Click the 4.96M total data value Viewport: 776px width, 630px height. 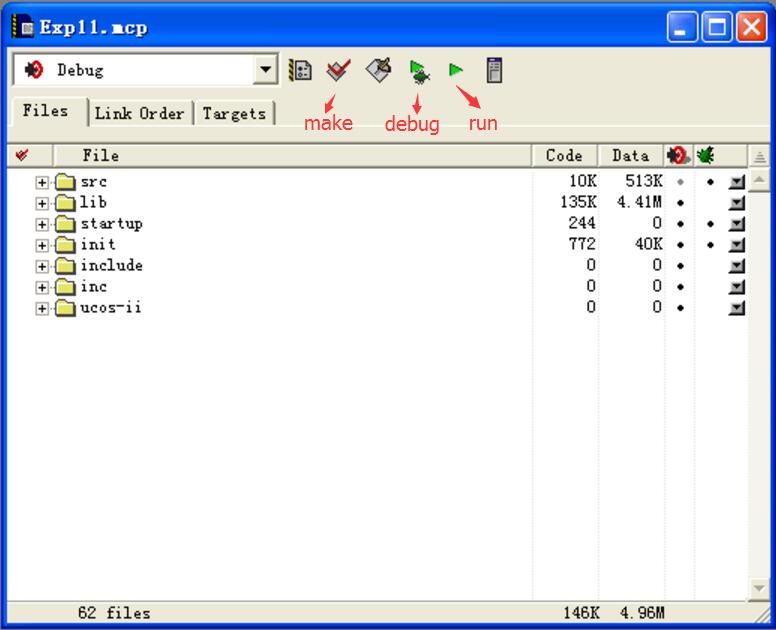pyautogui.click(x=642, y=614)
